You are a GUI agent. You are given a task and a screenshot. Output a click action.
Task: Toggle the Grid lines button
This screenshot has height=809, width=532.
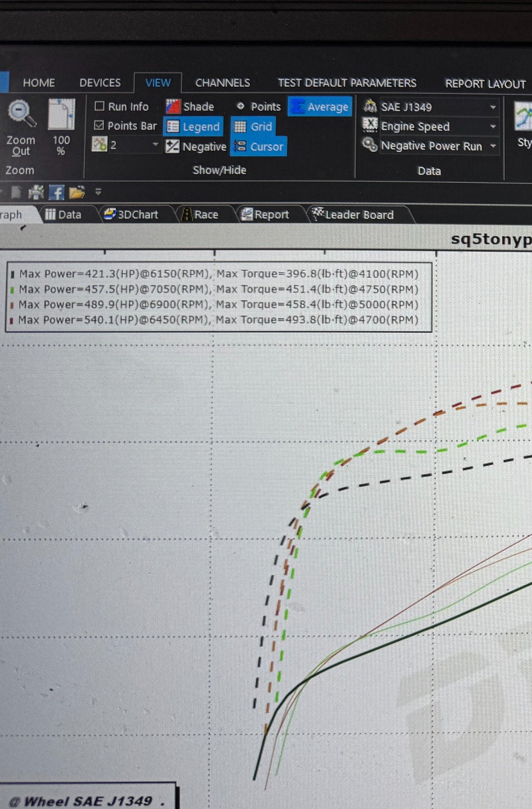click(254, 127)
